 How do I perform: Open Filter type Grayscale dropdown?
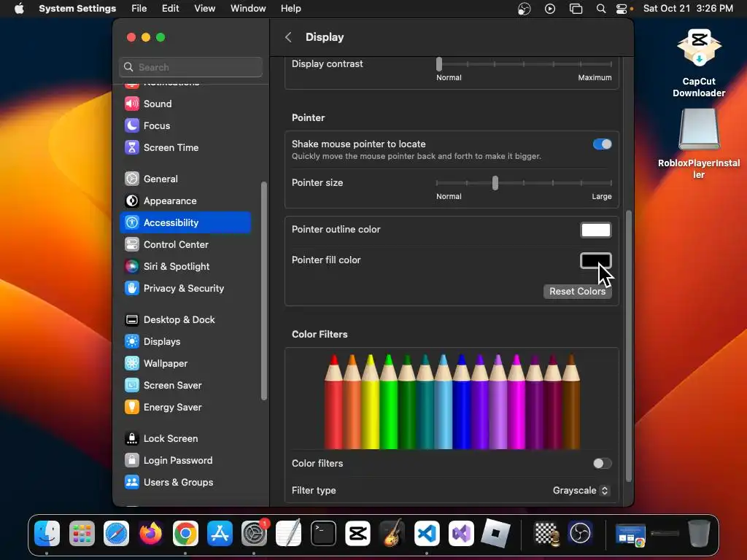tap(581, 491)
